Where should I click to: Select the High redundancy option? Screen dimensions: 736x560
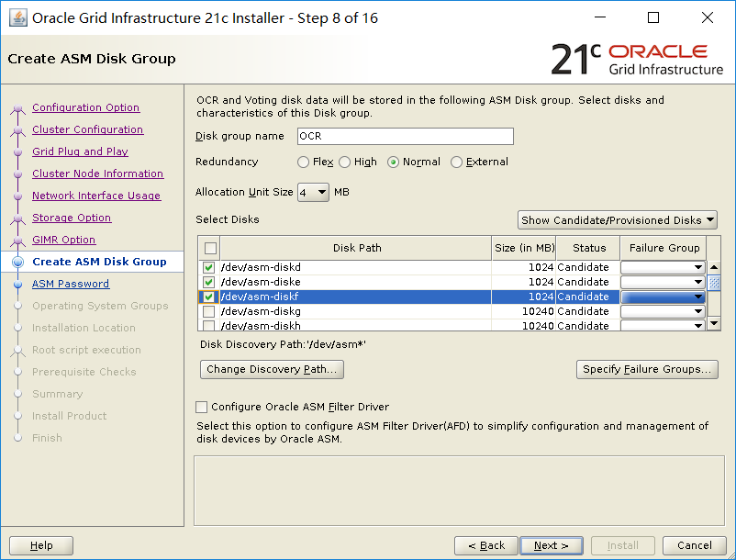click(344, 162)
